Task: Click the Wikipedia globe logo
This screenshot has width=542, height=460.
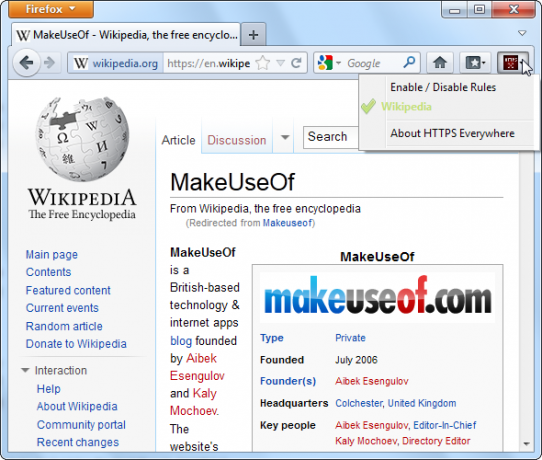Action: 82,139
